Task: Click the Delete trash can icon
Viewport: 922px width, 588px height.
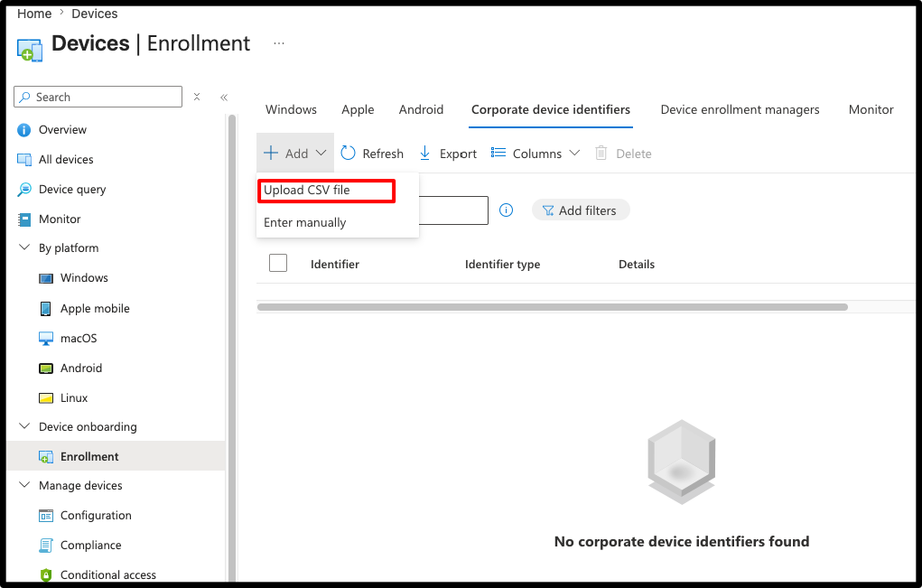Action: (601, 153)
